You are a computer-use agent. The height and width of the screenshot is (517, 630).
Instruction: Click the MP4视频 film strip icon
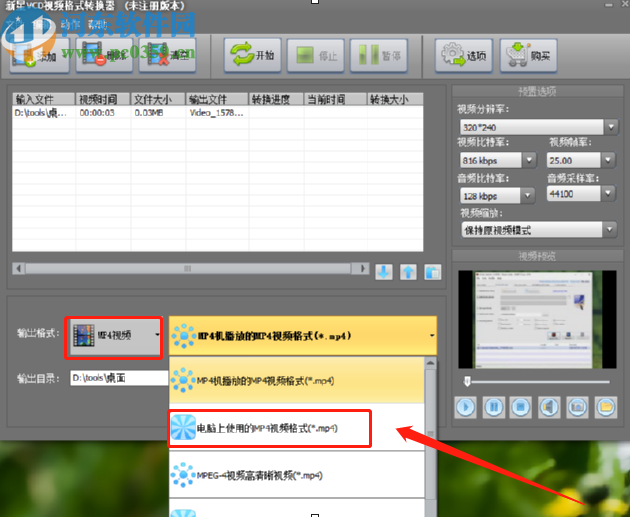coord(84,335)
